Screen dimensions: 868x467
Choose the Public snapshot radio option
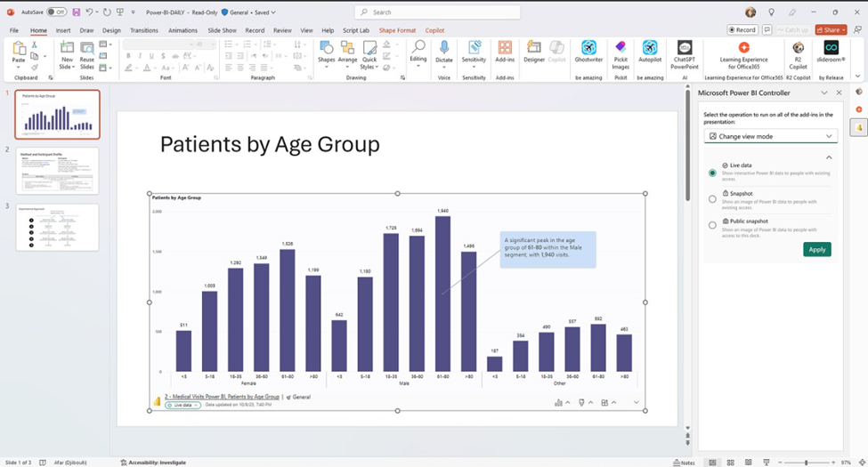(x=712, y=225)
